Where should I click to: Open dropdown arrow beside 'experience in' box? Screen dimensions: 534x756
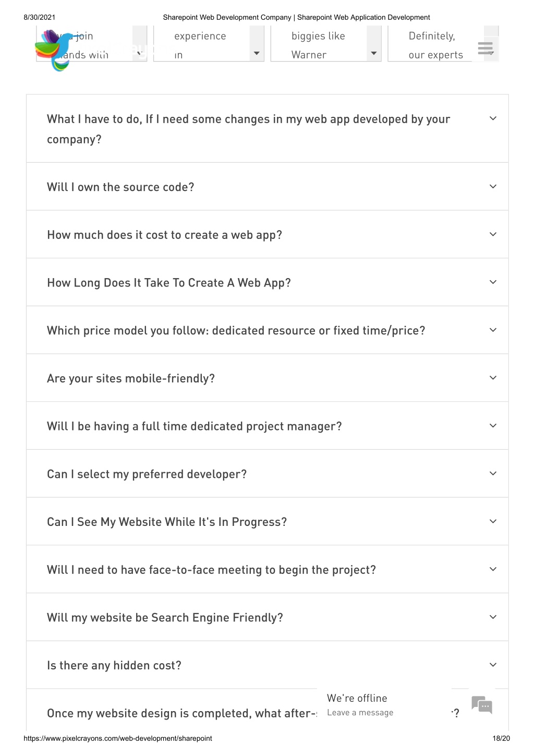[x=257, y=53]
